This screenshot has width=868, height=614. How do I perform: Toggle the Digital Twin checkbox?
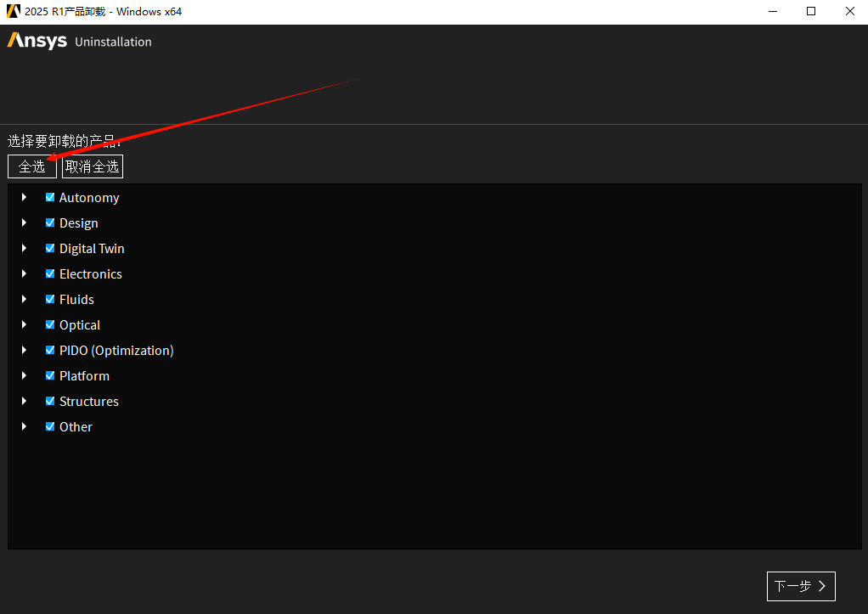50,248
